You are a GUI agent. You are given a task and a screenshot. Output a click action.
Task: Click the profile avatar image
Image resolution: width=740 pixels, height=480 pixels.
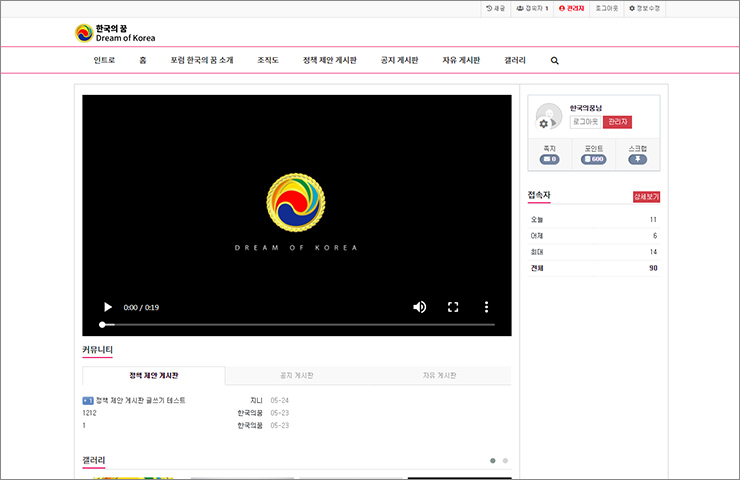pyautogui.click(x=549, y=116)
